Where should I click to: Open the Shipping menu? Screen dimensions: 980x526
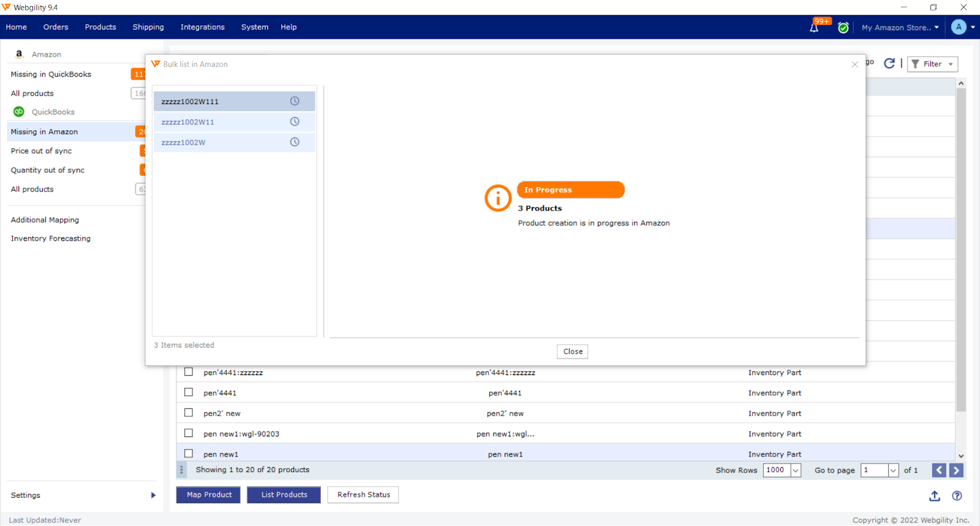[x=148, y=27]
